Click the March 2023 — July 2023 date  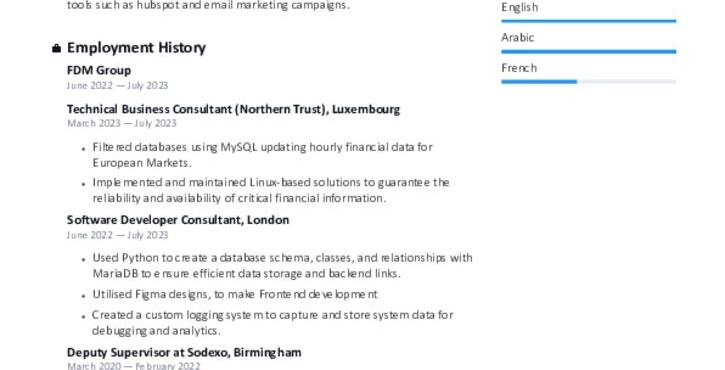coord(122,123)
